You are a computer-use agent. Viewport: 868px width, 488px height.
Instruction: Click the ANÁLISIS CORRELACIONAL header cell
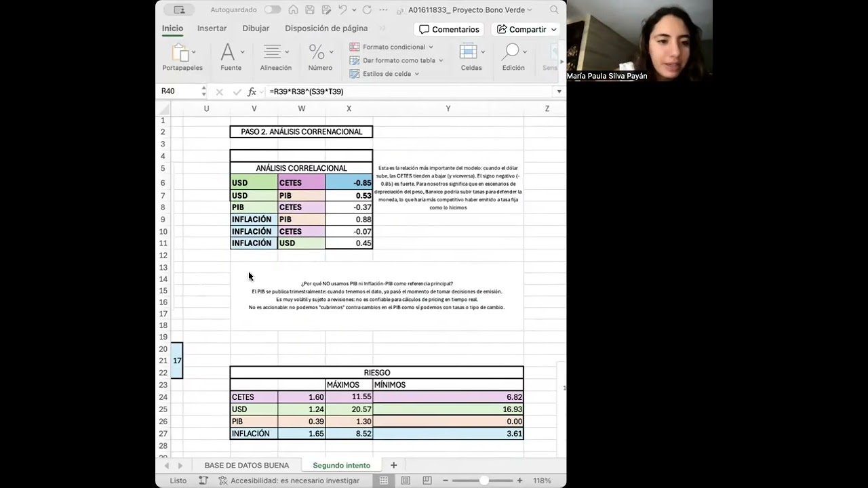click(301, 168)
